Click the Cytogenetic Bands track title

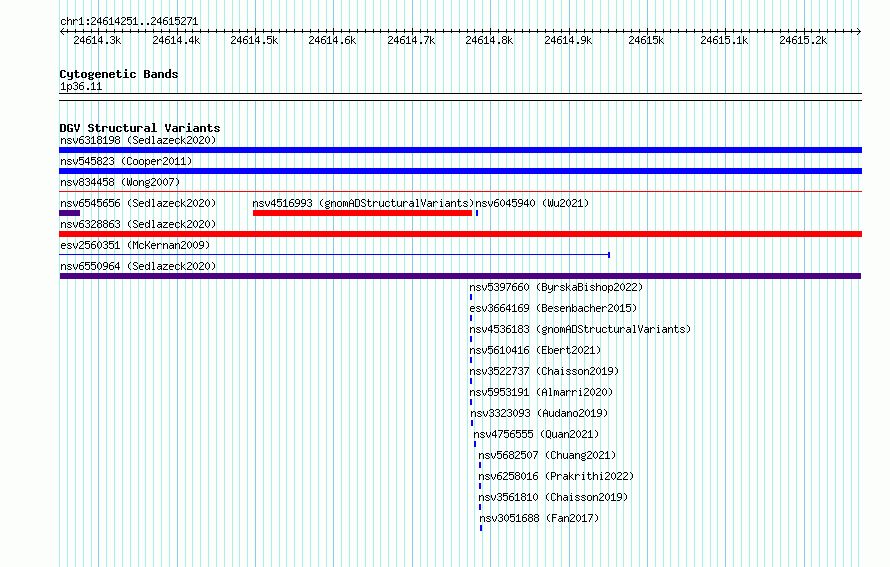pos(119,74)
